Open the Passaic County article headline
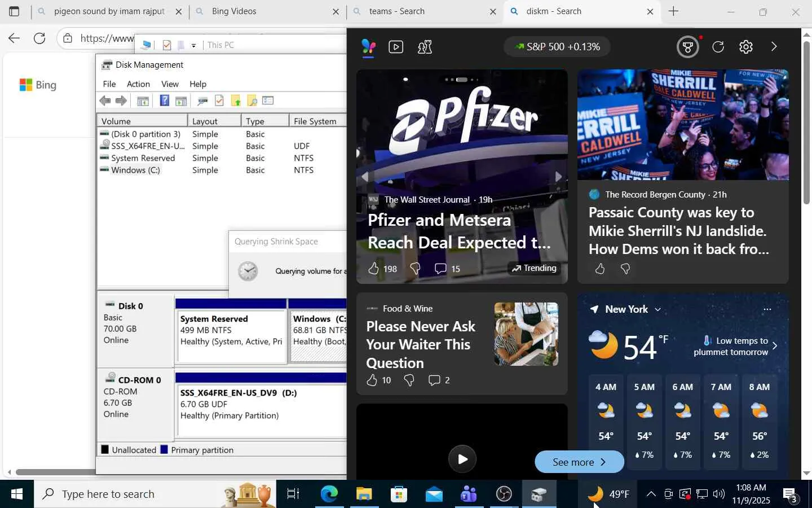 coord(678,231)
